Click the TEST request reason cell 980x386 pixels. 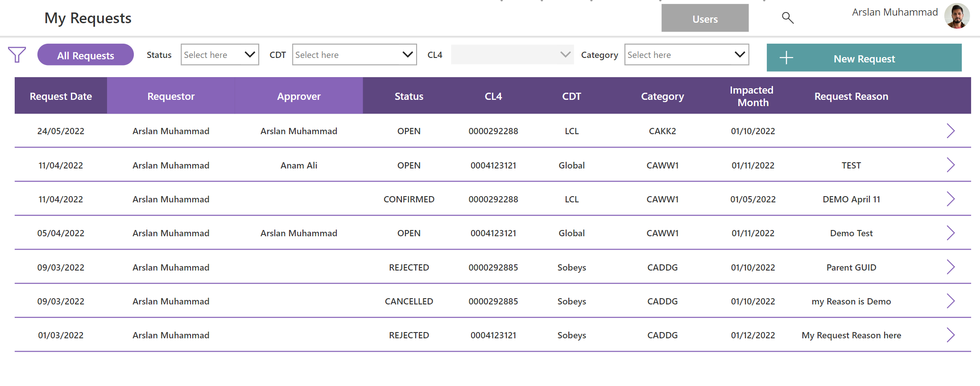(x=851, y=165)
